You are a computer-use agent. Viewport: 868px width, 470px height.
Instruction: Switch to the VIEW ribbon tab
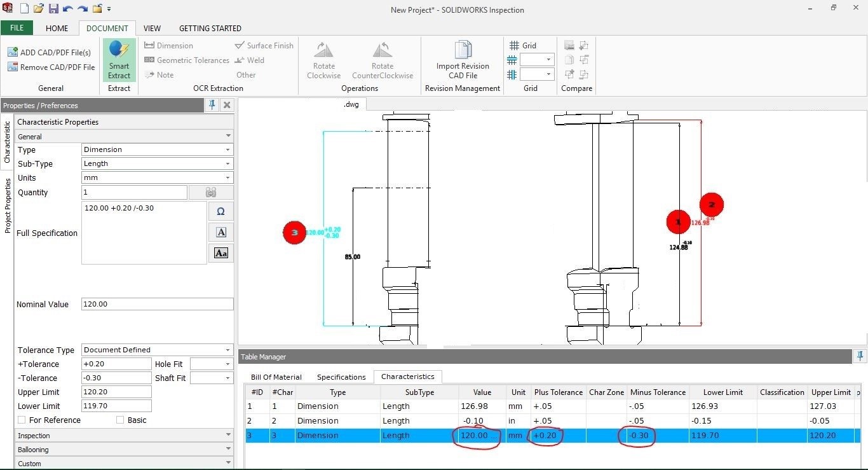[x=152, y=28]
